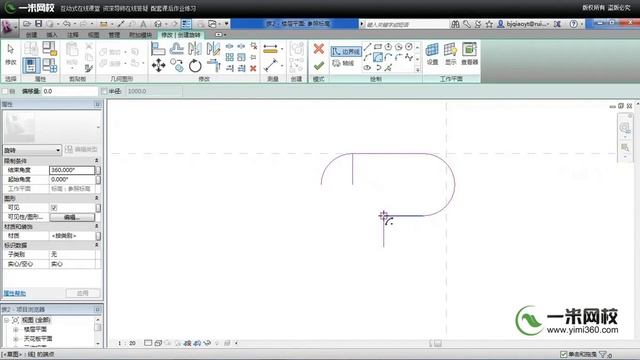Viewport: 640px width, 360px height.
Task: Select the Offset tool
Action: click(x=176, y=49)
